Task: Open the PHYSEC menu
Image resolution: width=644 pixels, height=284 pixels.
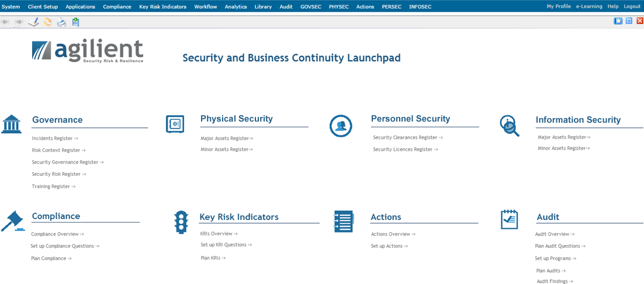Action: (x=339, y=6)
